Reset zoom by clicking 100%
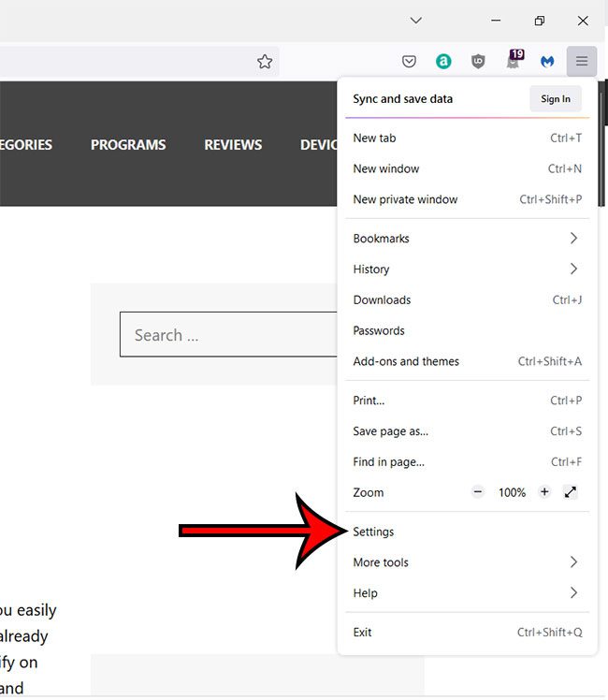 tap(512, 492)
